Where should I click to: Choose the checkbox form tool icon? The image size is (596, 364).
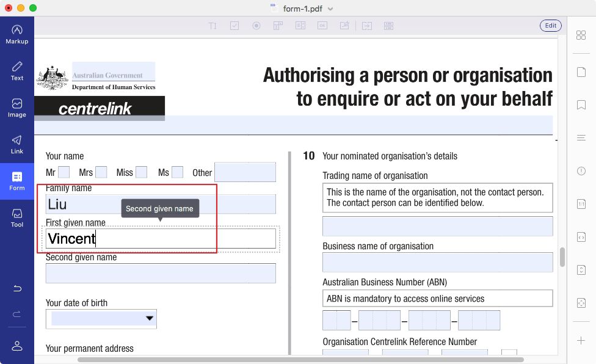[234, 26]
